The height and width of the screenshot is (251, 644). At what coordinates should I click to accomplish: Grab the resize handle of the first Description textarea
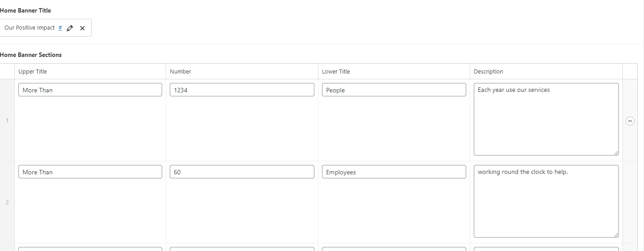tap(616, 153)
